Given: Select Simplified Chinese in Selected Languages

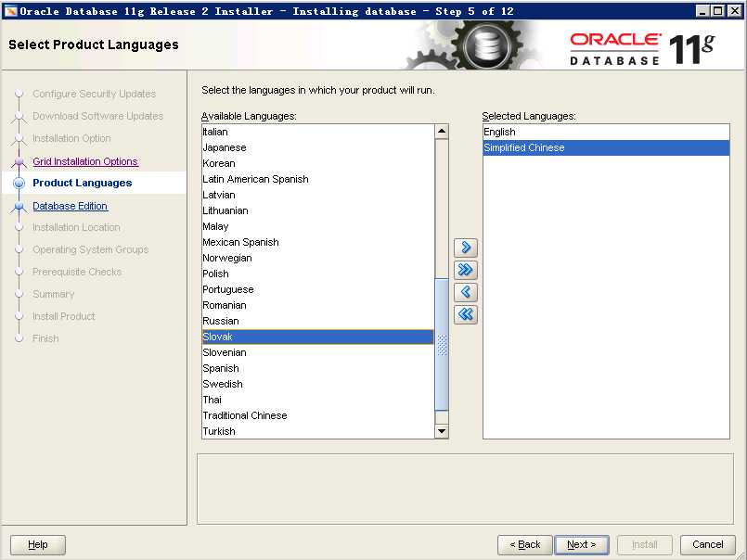Looking at the screenshot, I should tap(606, 147).
